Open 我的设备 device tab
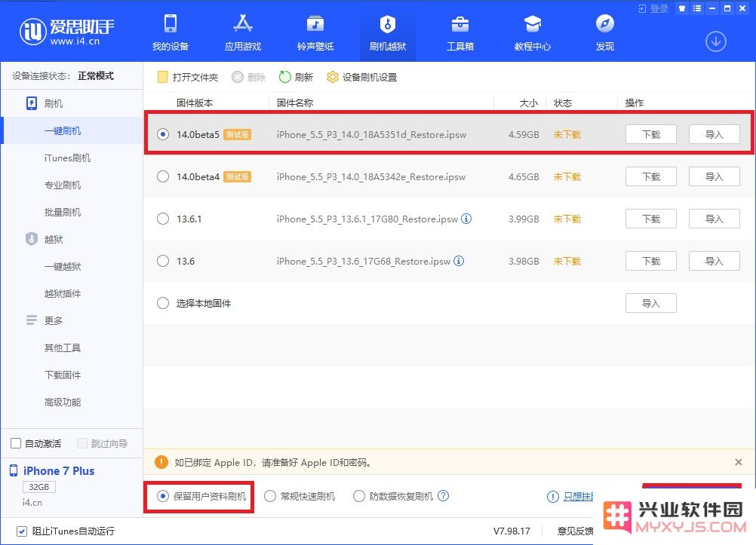This screenshot has width=756, height=545. tap(171, 32)
